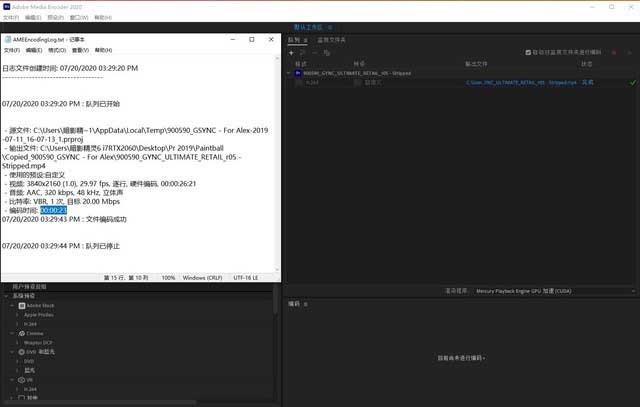Open Media Encoder 帮助(H) menu
The image size is (640, 407).
[103, 18]
